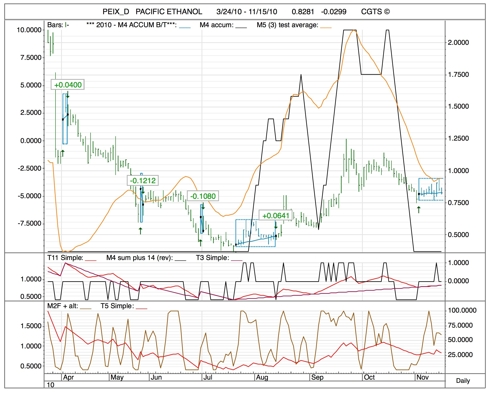Click the 10.0000 left axis value

[x=29, y=30]
